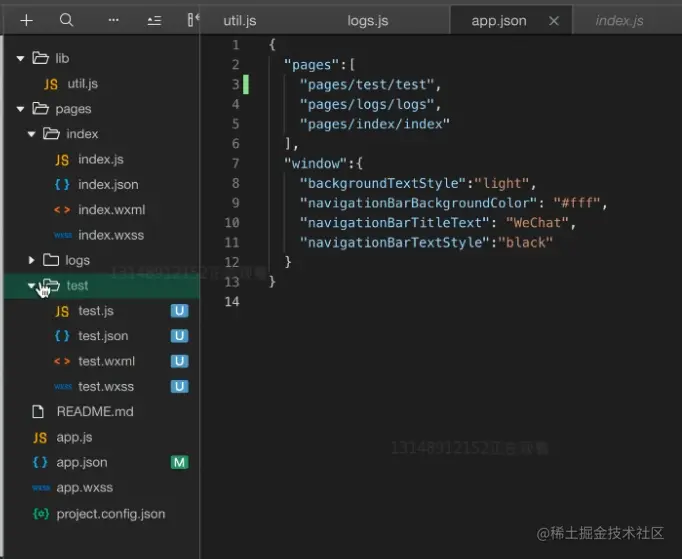Click the "backgroundTextStyle" key in editor
This screenshot has width=682, height=559.
tap(383, 183)
